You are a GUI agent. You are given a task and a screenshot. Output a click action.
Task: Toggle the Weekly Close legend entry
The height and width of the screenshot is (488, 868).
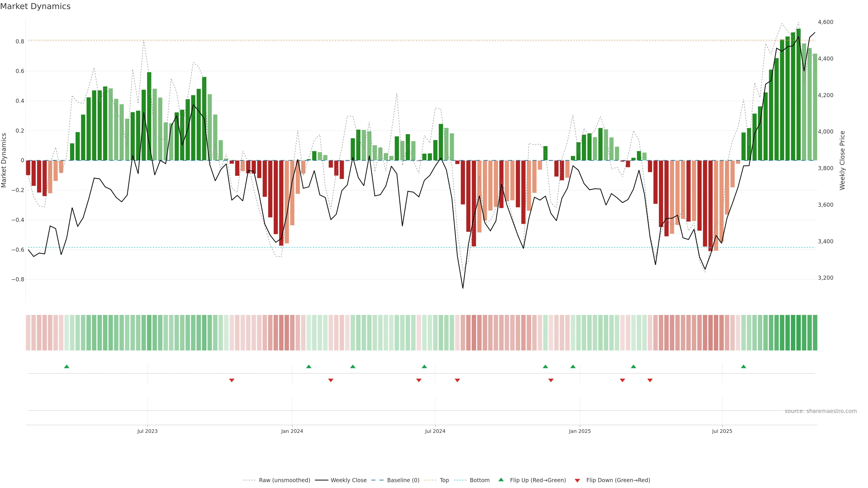348,480
